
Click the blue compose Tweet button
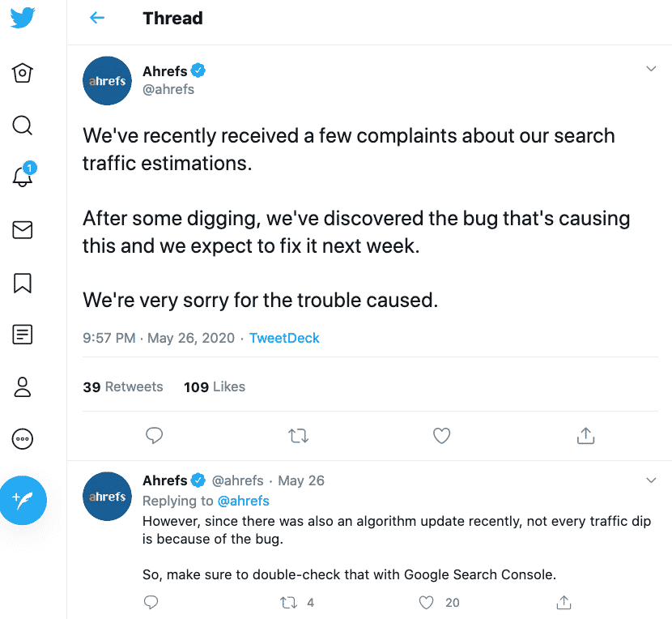coord(23,500)
